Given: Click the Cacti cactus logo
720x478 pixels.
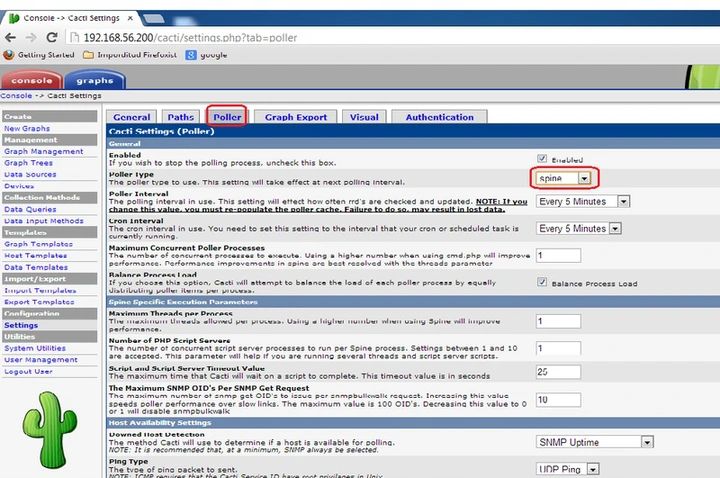Looking at the screenshot, I should (x=50, y=430).
